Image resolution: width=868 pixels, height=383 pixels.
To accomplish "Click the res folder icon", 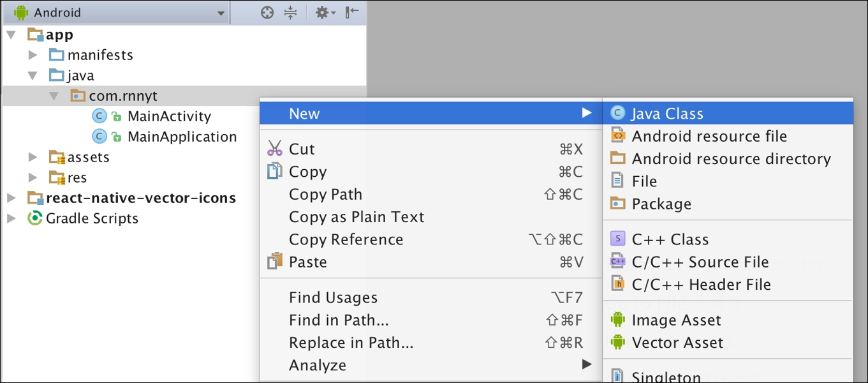I will [57, 177].
